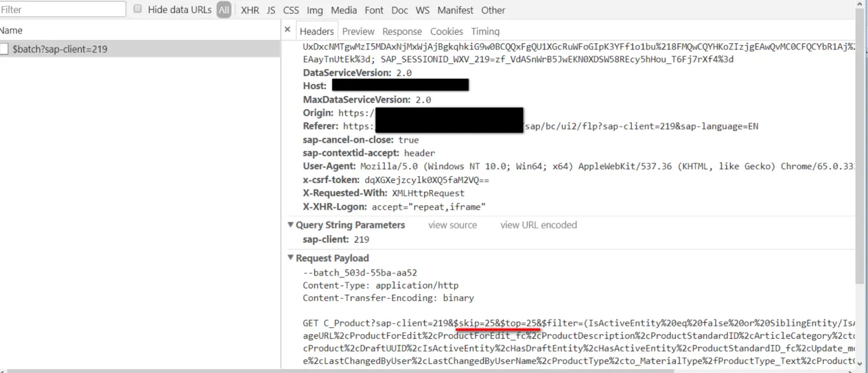The width and height of the screenshot is (868, 373).
Task: Click the DataServiceVersion header name
Action: [x=347, y=72]
